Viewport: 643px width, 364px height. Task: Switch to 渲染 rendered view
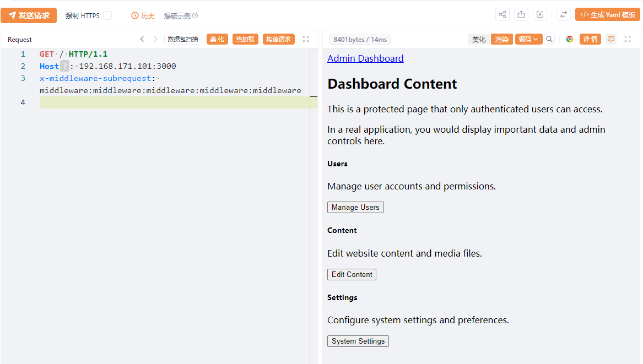pos(501,39)
